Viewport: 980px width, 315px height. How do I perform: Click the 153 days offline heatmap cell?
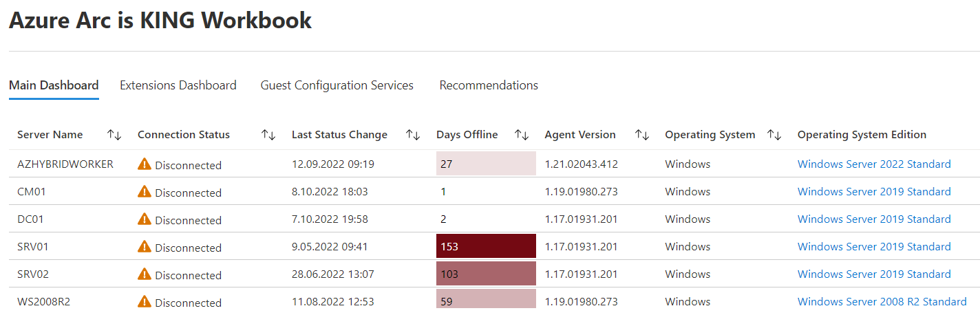pyautogui.click(x=486, y=246)
